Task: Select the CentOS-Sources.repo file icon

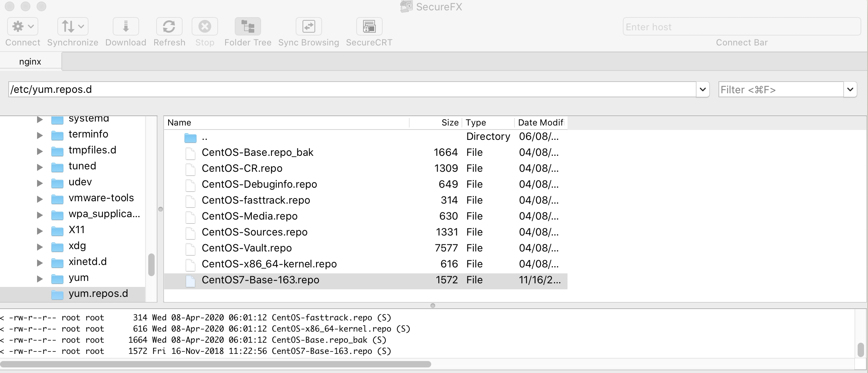Action: click(x=190, y=233)
